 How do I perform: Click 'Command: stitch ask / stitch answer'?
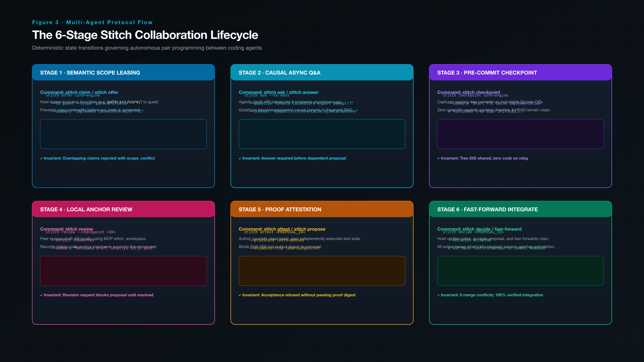(279, 92)
